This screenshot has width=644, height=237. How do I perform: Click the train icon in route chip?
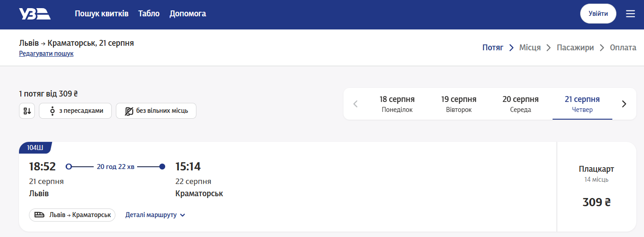[39, 215]
